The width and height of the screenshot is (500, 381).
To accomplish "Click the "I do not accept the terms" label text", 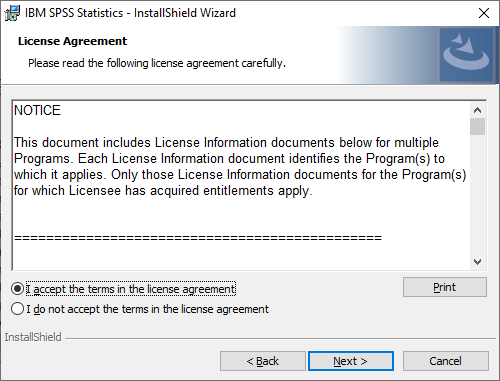I will click(x=147, y=309).
